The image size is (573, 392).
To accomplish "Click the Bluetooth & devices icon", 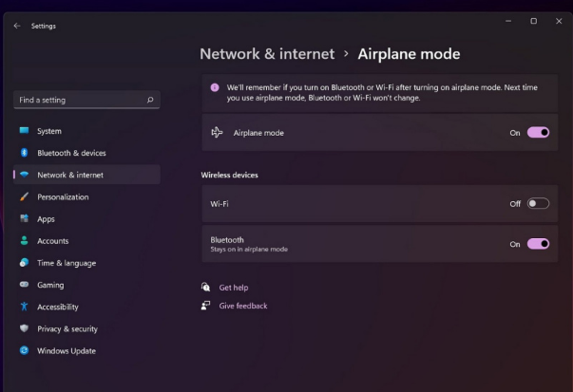I will (x=25, y=153).
